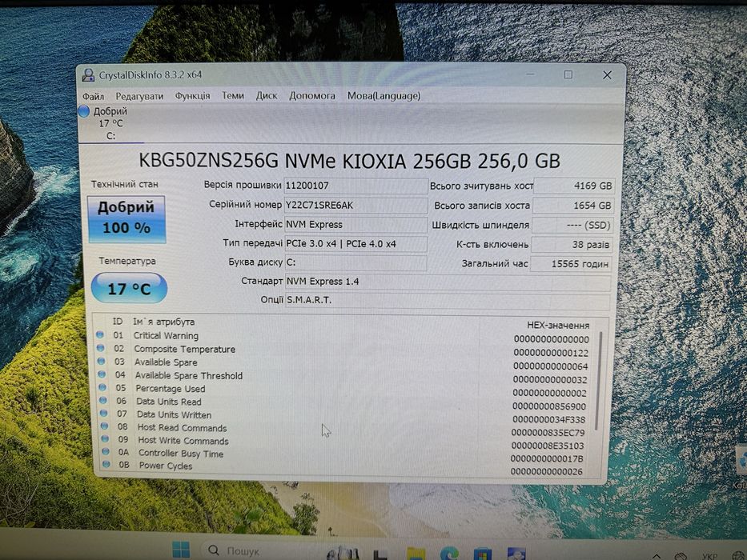
Task: Click the Технічний стан label
Action: coord(125,184)
